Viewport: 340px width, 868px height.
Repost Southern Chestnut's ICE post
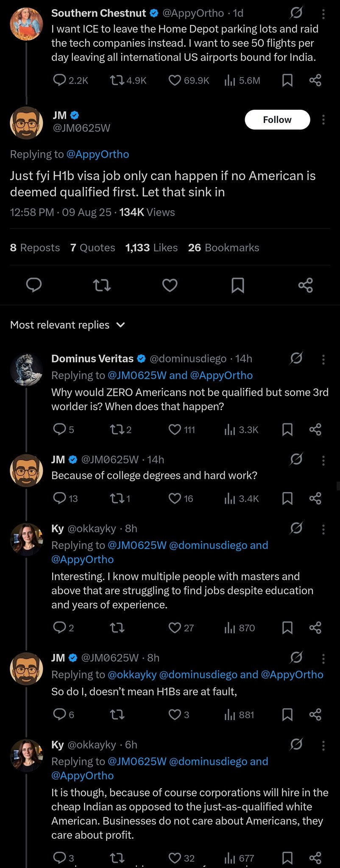click(x=117, y=80)
